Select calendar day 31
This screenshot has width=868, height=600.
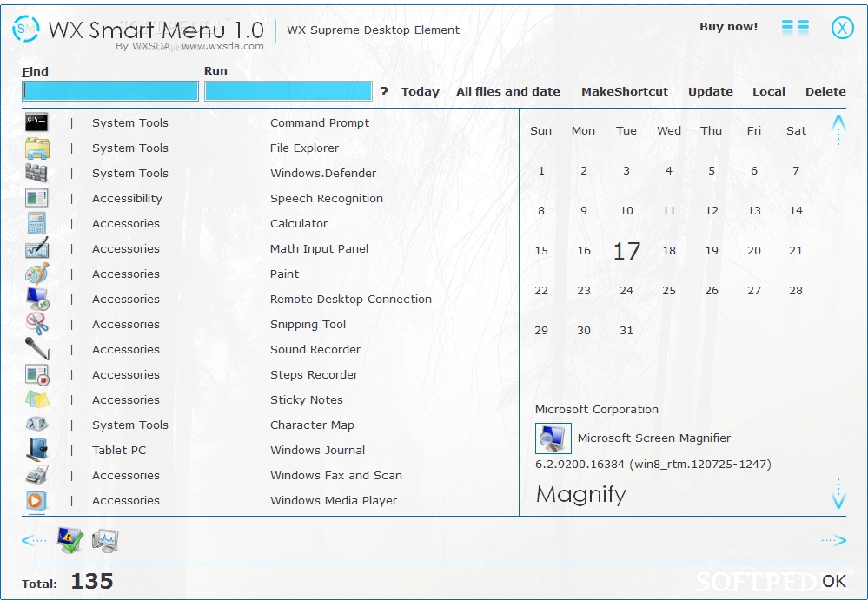pyautogui.click(x=626, y=331)
